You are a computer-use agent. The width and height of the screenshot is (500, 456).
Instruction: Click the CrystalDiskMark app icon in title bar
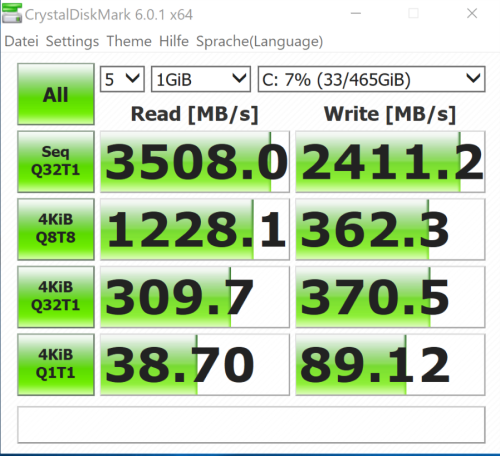[12, 13]
